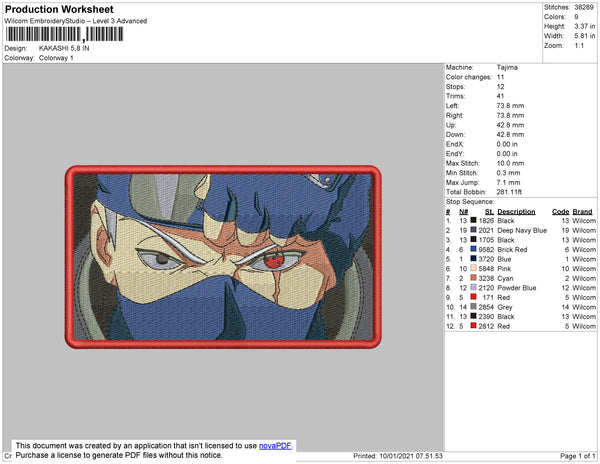Select the 3720 Blue color swatch

pos(473,259)
